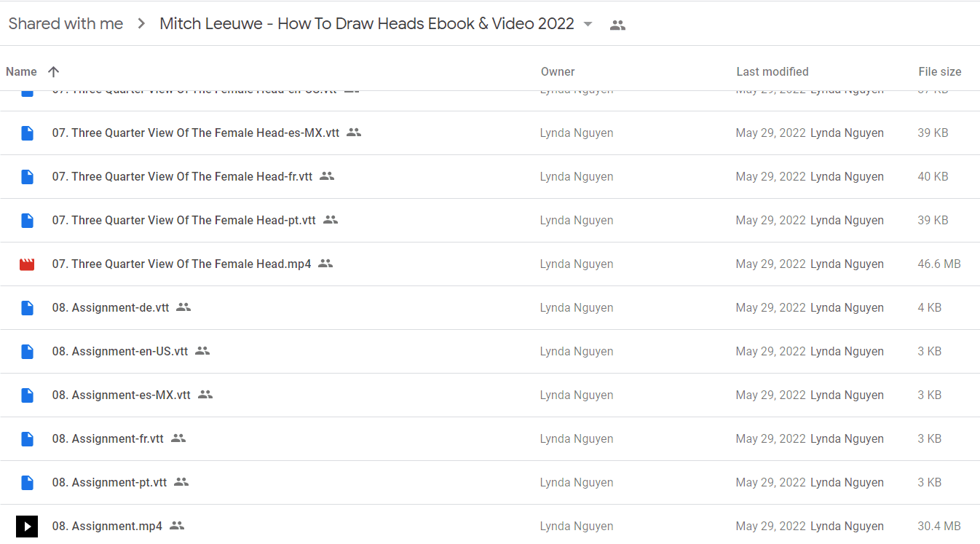Click the Name column header

point(21,71)
